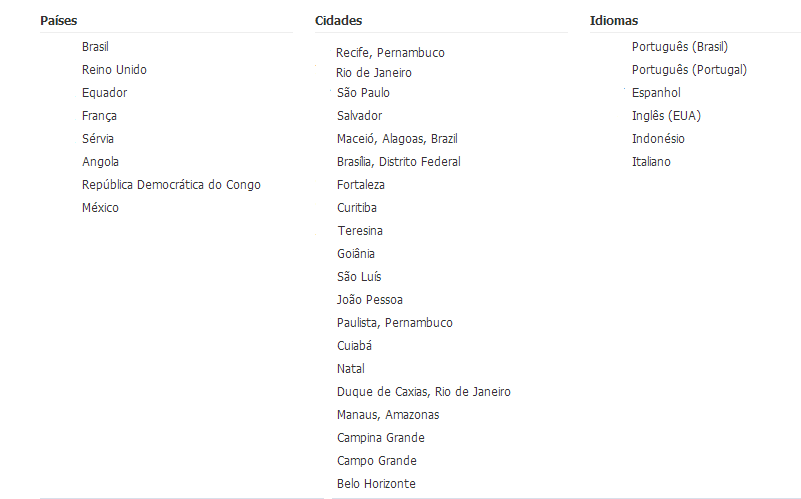Choose Português (Brasil) language
801x499 pixels.
coord(680,47)
